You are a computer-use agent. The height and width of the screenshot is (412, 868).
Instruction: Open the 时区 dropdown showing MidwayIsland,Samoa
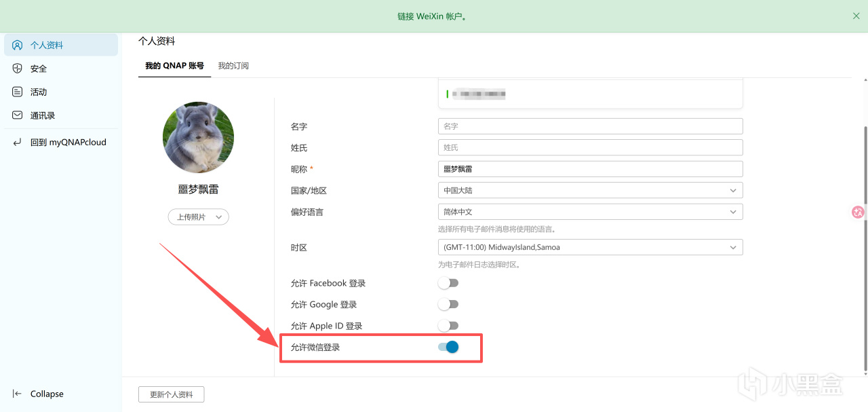pos(591,247)
